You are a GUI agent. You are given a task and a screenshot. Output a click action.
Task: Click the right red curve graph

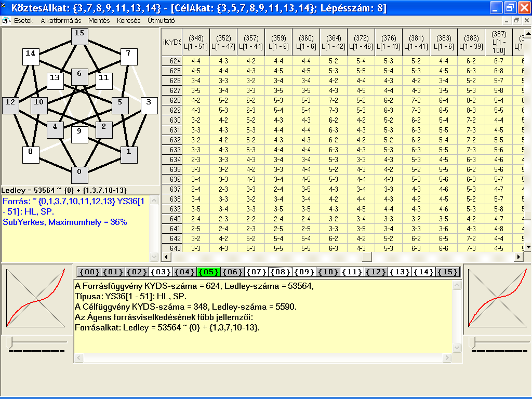pos(497,298)
